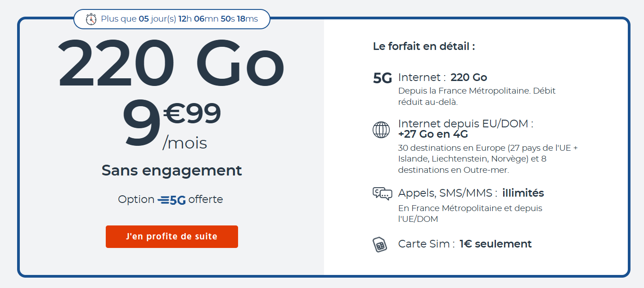Click Appels, SMS/MMS illimités line

[471, 193]
